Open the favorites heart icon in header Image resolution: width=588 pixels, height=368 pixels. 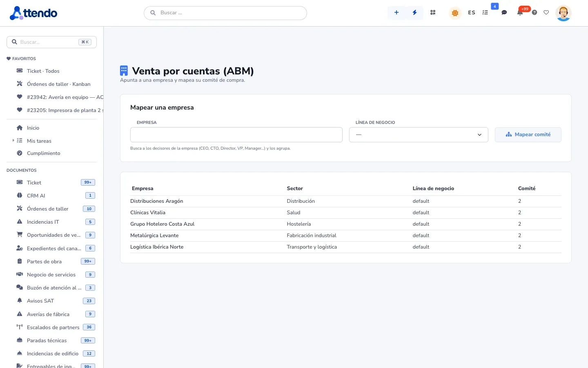pos(546,13)
